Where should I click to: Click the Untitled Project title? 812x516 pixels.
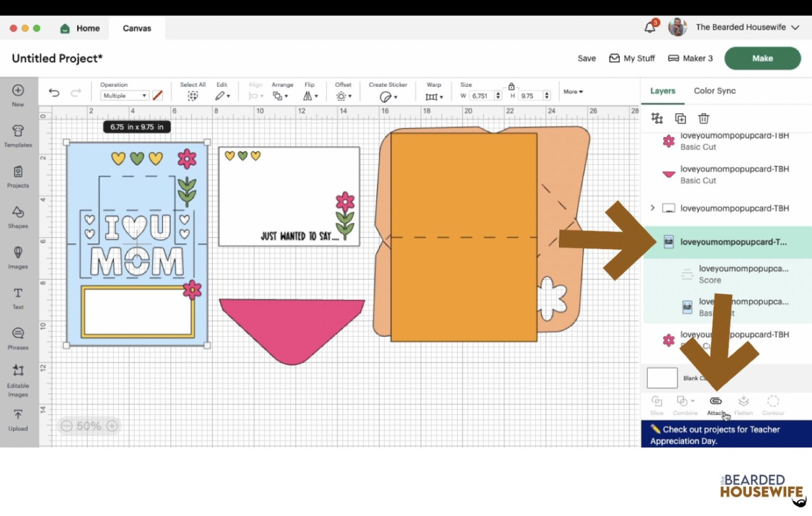(x=57, y=58)
